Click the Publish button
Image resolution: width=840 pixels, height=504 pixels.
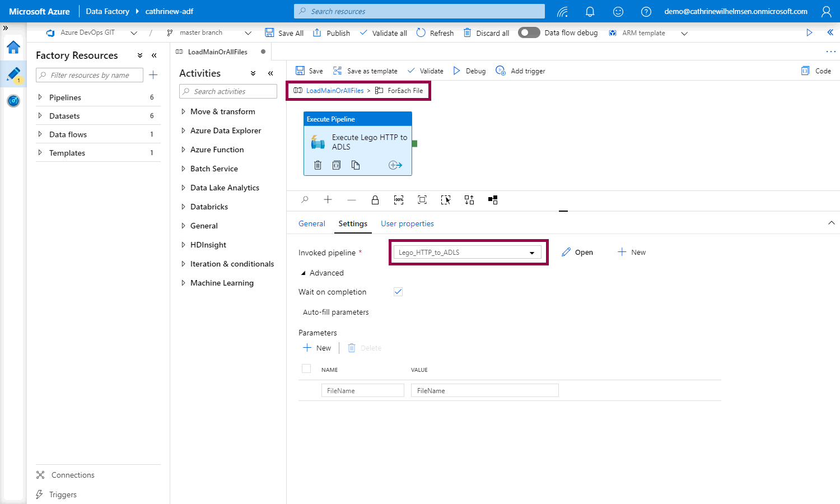pyautogui.click(x=332, y=33)
